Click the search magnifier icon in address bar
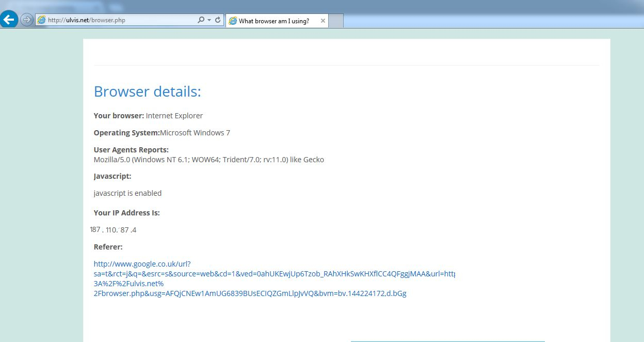 [201, 20]
